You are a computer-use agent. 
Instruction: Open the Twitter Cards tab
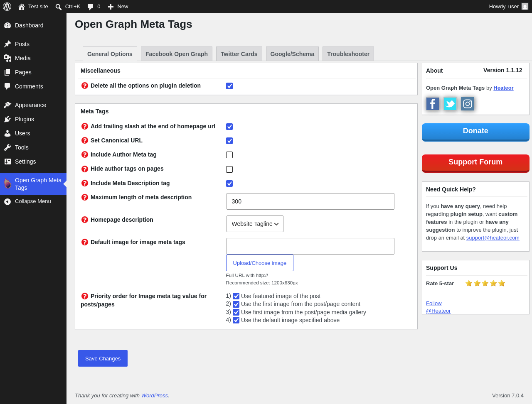coord(239,54)
